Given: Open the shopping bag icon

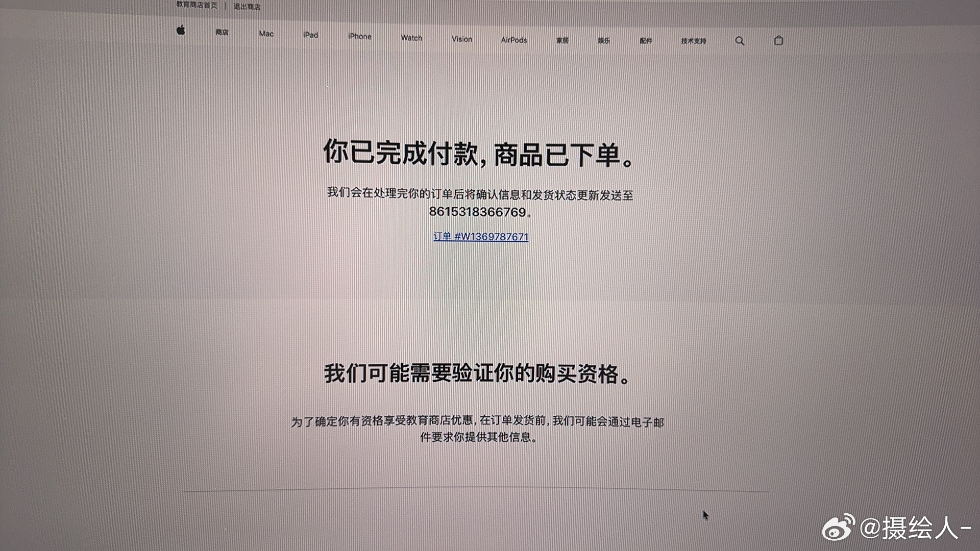Looking at the screenshot, I should [x=778, y=41].
